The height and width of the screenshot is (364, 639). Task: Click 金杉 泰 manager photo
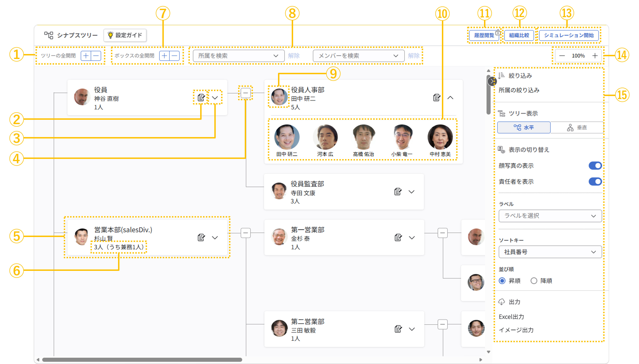pos(279,237)
